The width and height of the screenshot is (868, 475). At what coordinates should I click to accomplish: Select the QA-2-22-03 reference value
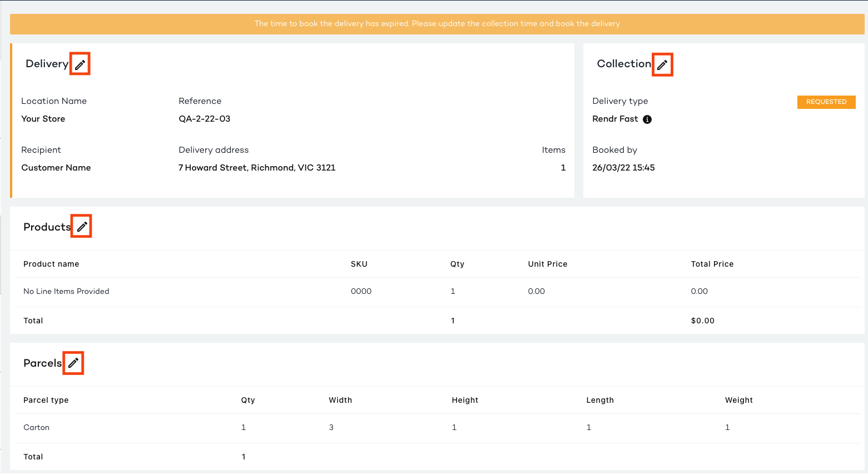[x=204, y=119]
